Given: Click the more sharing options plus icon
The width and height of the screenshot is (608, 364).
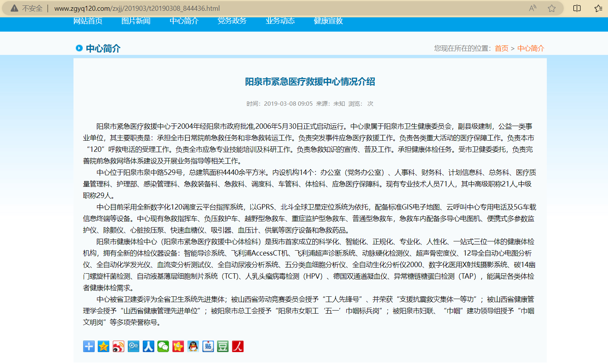Looking at the screenshot, I should coord(89,346).
